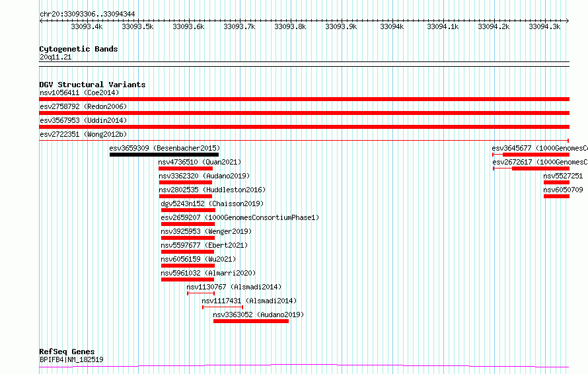Click the red bar under esv2659207
Image resolution: width=588 pixels, height=374 pixels.
click(x=188, y=224)
